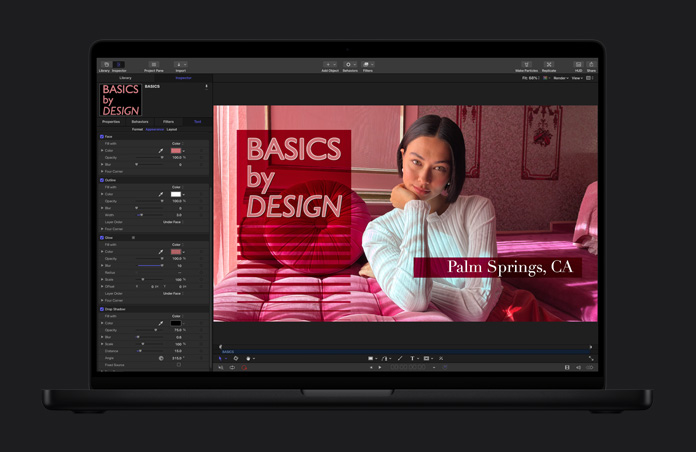Viewport: 696px width, 452px height.
Task: Show the HUD panel
Action: [x=578, y=66]
